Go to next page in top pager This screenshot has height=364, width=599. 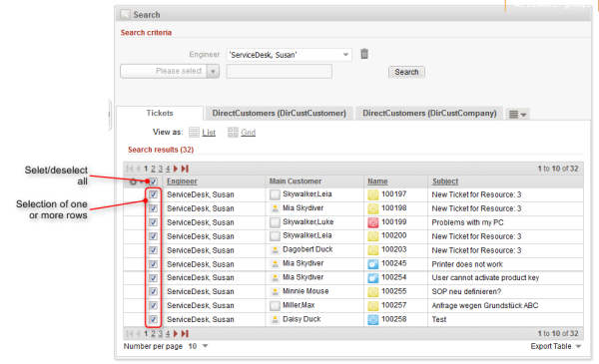coord(176,169)
